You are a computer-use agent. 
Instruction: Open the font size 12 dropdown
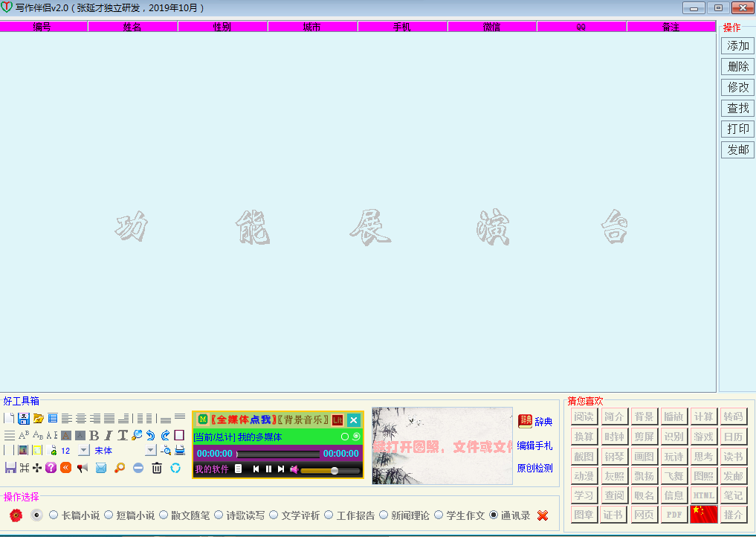pyautogui.click(x=83, y=451)
